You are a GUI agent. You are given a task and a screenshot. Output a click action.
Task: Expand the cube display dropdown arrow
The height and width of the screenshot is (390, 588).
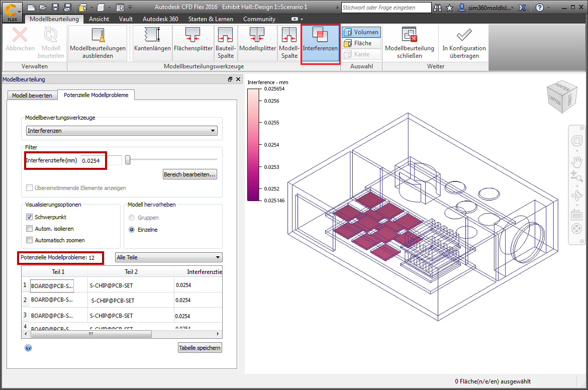click(x=109, y=8)
